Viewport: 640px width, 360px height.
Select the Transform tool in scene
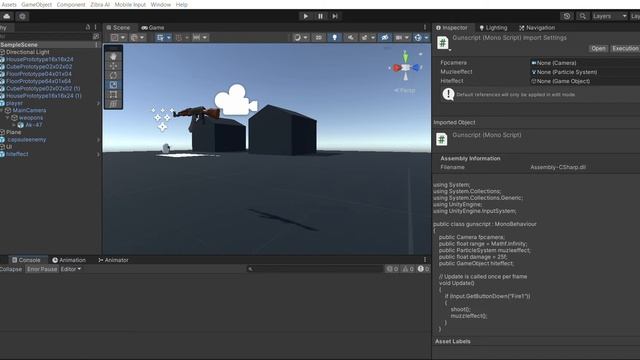[x=113, y=104]
